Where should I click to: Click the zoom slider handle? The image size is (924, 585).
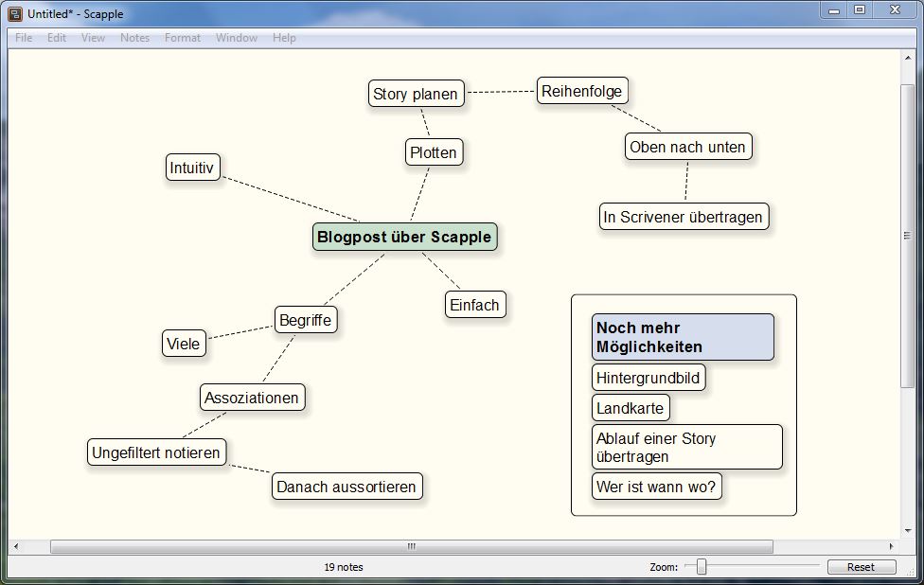point(702,567)
